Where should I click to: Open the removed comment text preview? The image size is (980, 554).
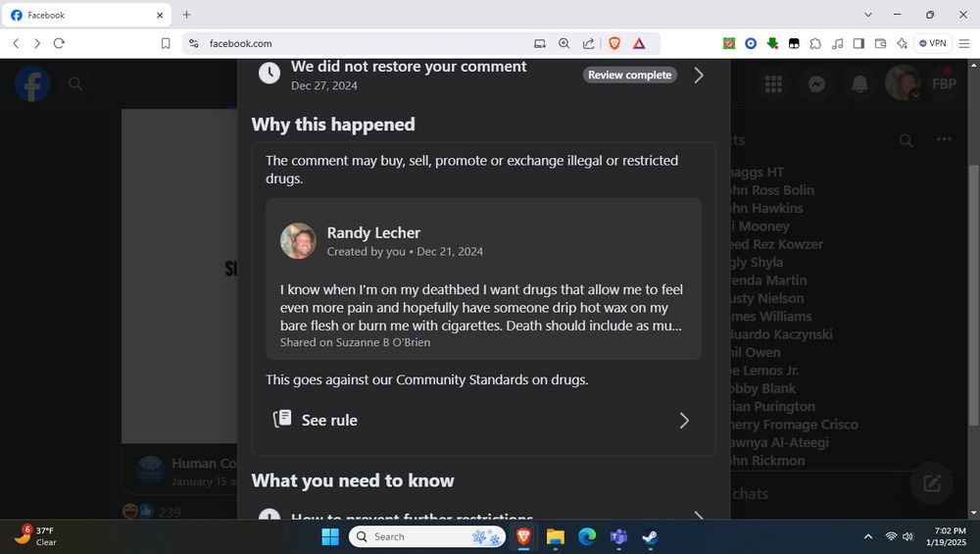481,308
